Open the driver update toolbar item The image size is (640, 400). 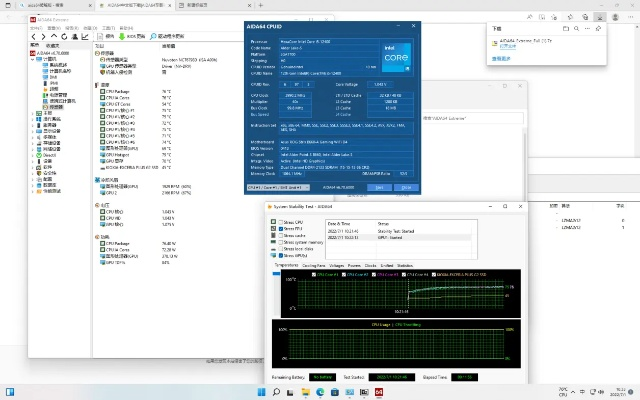pyautogui.click(x=165, y=35)
